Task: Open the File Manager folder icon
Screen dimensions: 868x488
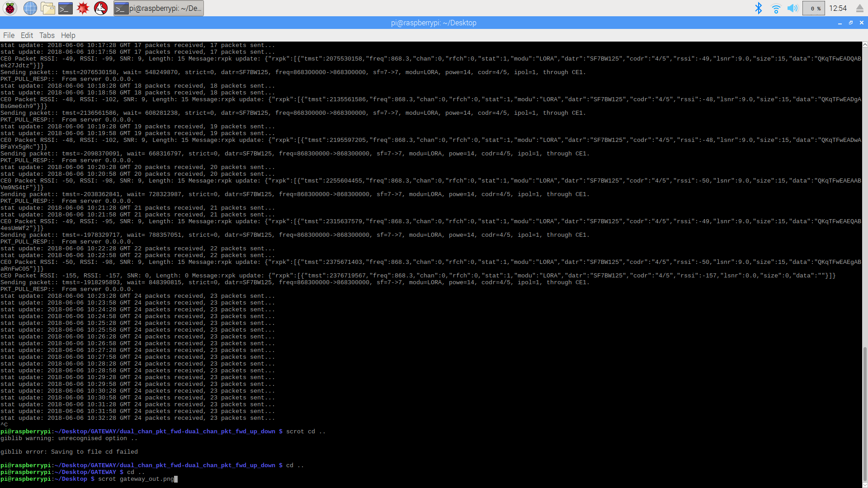Action: point(47,8)
